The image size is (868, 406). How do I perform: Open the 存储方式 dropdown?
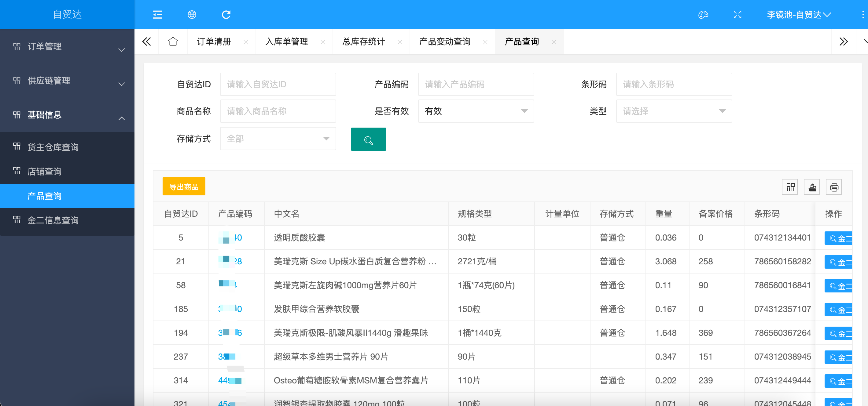coord(278,138)
